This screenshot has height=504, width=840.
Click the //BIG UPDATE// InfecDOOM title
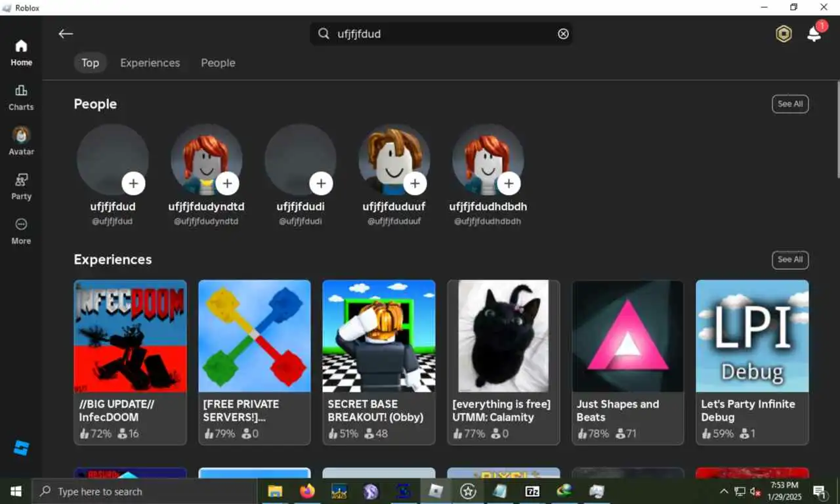(117, 410)
